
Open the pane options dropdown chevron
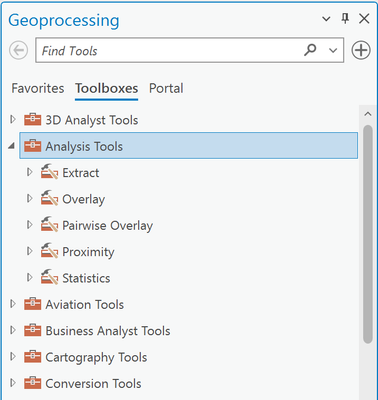326,19
